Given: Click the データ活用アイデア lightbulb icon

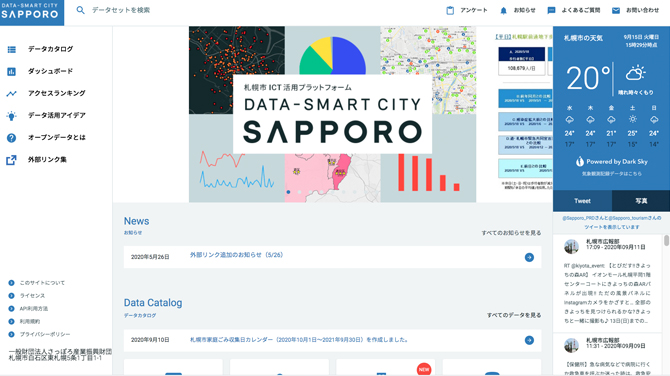Looking at the screenshot, I should (x=12, y=116).
